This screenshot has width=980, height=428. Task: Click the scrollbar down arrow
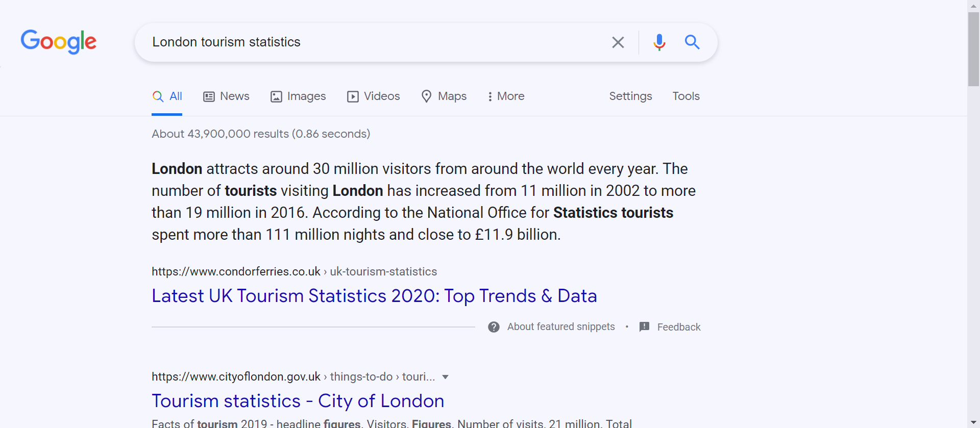click(x=973, y=423)
